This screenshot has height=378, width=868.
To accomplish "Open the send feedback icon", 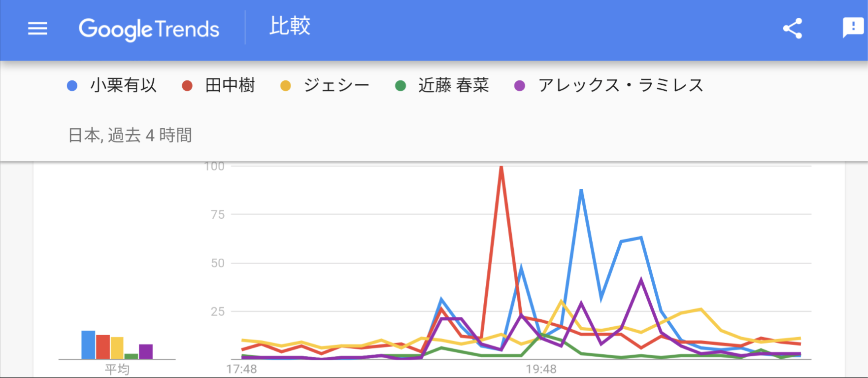I will pyautogui.click(x=853, y=28).
